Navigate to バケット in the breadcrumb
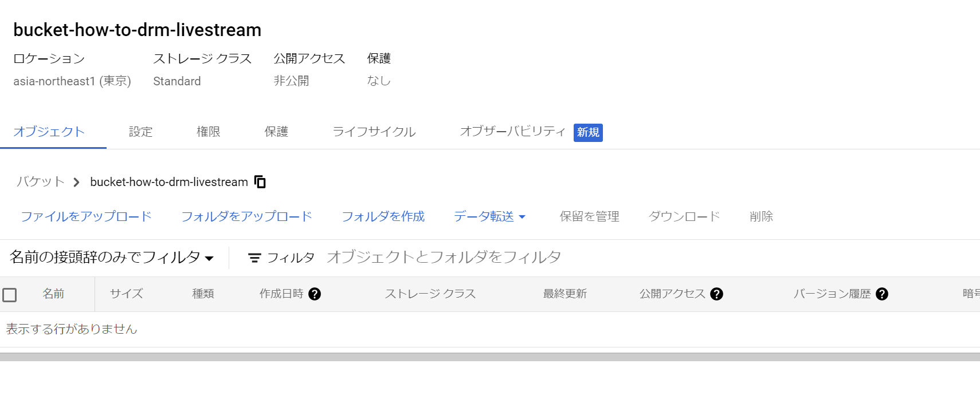980x411 pixels. click(x=40, y=181)
